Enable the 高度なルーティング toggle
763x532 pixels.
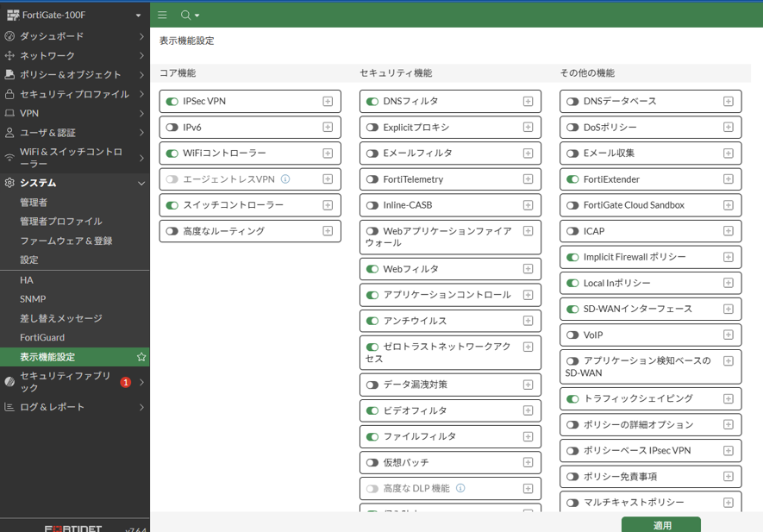click(x=172, y=231)
